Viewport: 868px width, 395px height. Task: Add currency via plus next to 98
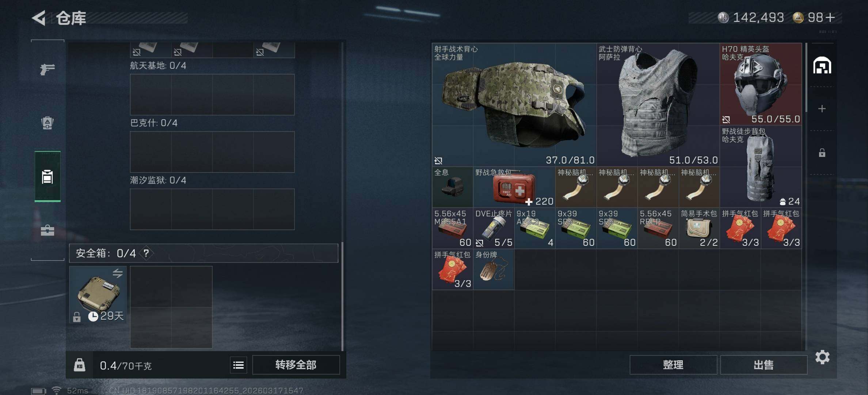click(830, 17)
